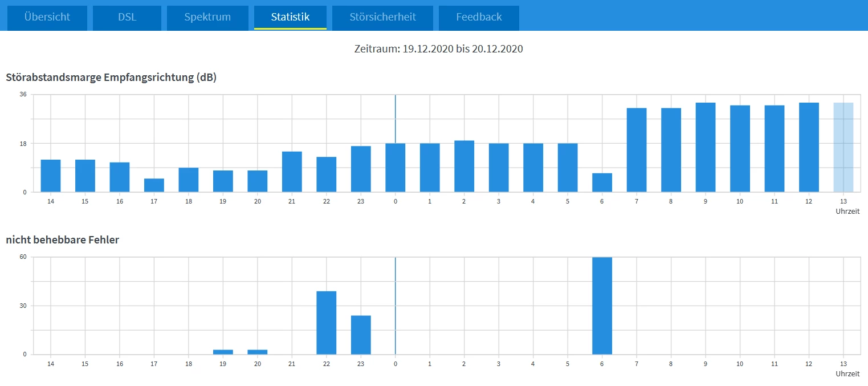Click the hour 7 bar in Störabstandsmarge chart

point(637,150)
